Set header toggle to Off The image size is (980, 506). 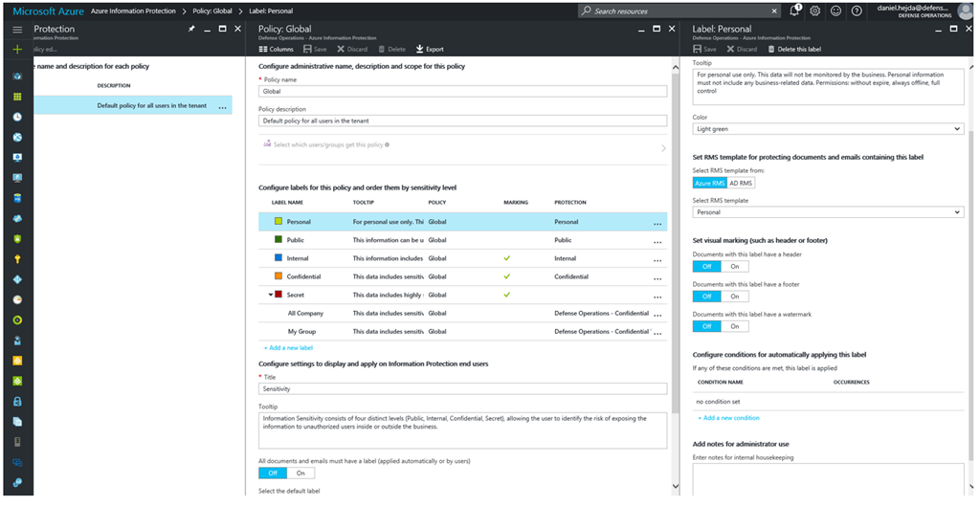point(707,266)
